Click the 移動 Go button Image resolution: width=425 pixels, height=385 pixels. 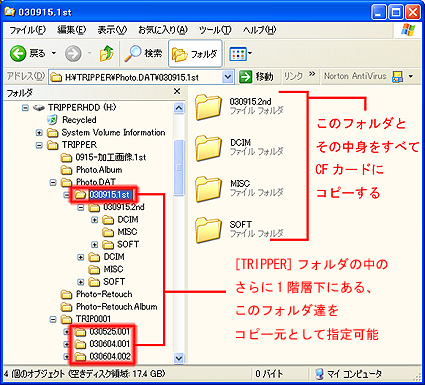pos(257,77)
